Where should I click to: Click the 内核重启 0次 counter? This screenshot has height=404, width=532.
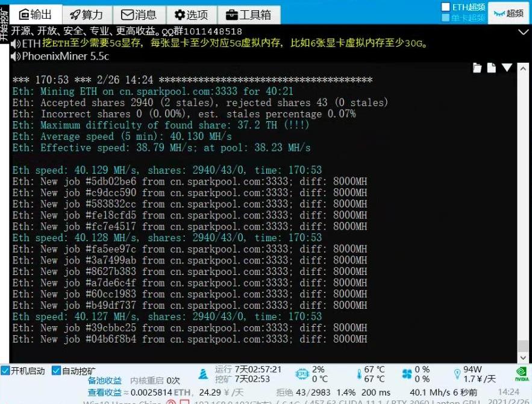click(155, 380)
